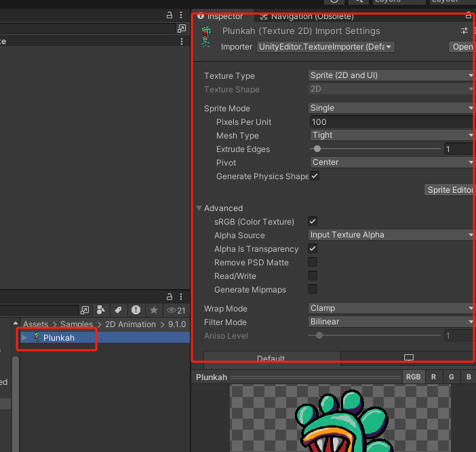Select the Plunkah asset in the Project window
The height and width of the screenshot is (452, 476).
[105, 337]
